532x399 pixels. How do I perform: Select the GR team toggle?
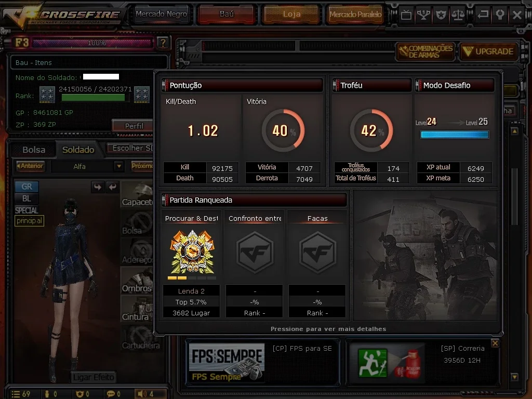(x=26, y=187)
